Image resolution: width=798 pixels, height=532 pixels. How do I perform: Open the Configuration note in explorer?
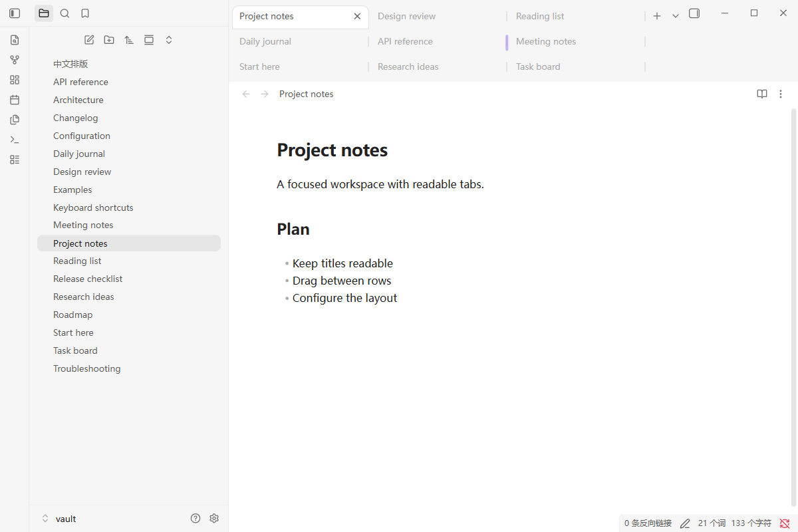[x=129, y=136]
